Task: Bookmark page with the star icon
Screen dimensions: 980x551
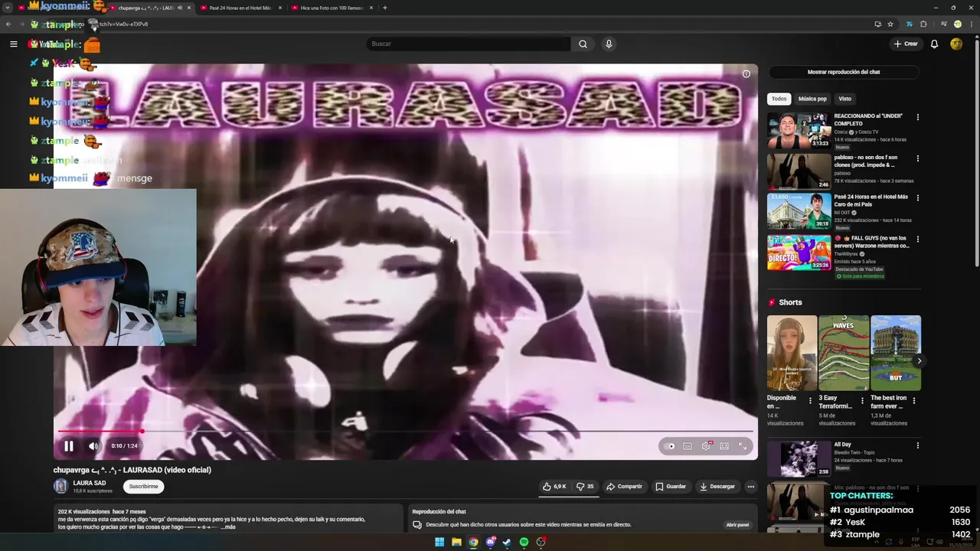Action: coord(890,24)
